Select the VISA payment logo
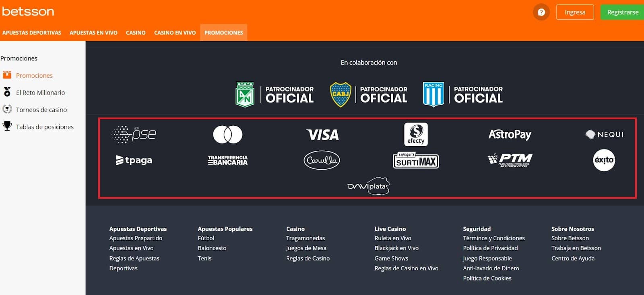 coord(322,135)
